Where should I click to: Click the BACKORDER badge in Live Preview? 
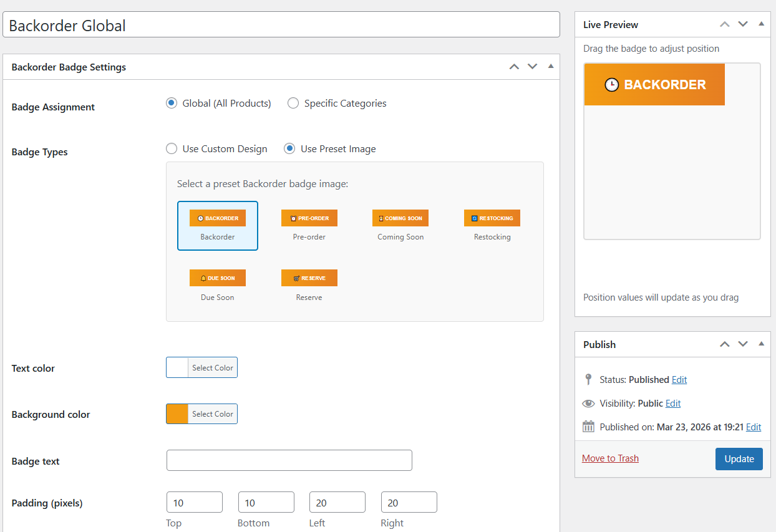(x=654, y=84)
